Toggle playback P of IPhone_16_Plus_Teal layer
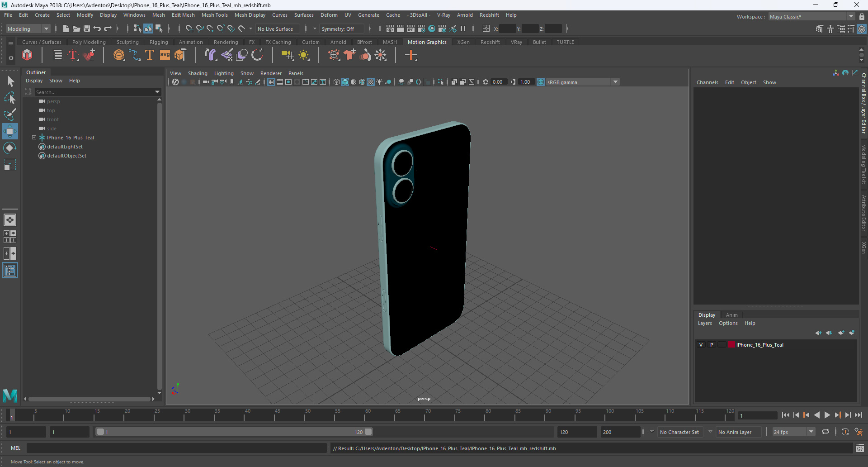 712,345
